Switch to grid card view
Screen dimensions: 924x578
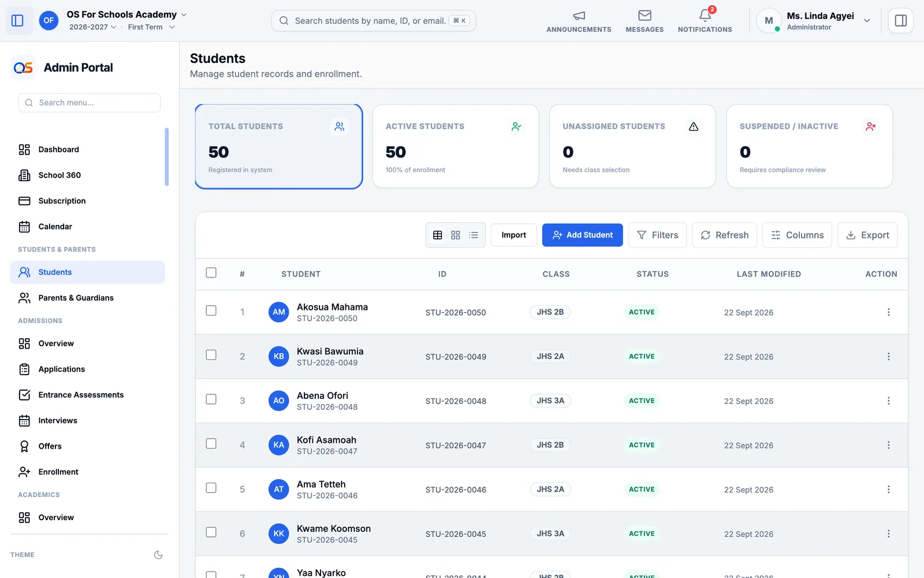(456, 235)
